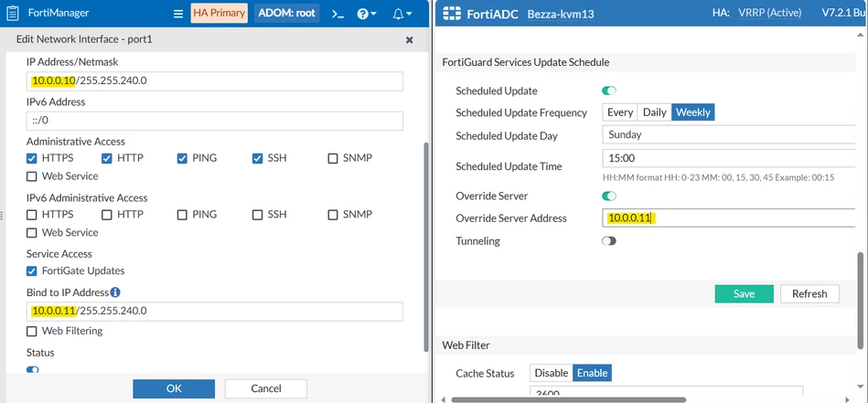Uncheck PING under Administrative Access

coord(183,158)
